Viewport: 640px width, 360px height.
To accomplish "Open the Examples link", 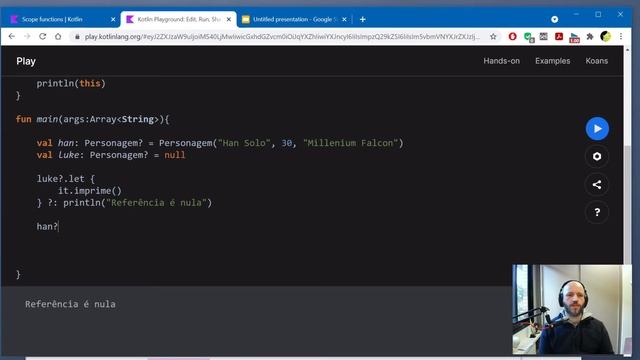I will click(553, 61).
